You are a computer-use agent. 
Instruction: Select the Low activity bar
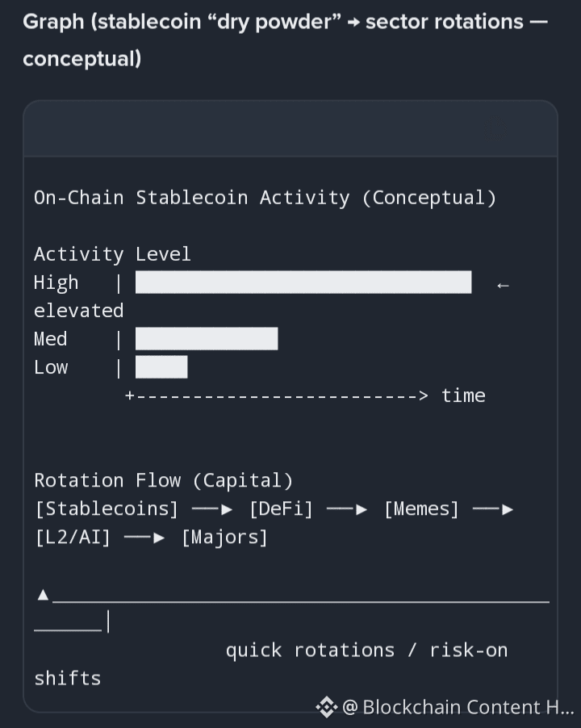click(161, 366)
